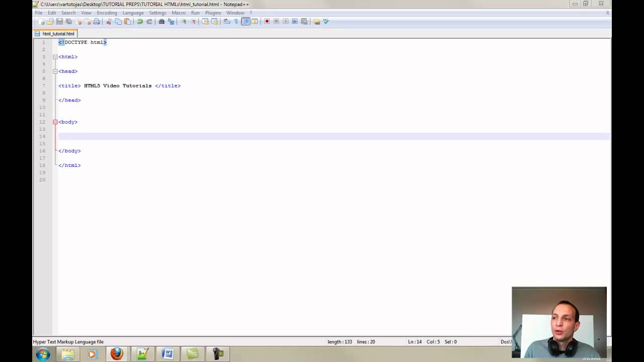
Task: Open the Macro menu
Action: pyautogui.click(x=179, y=13)
